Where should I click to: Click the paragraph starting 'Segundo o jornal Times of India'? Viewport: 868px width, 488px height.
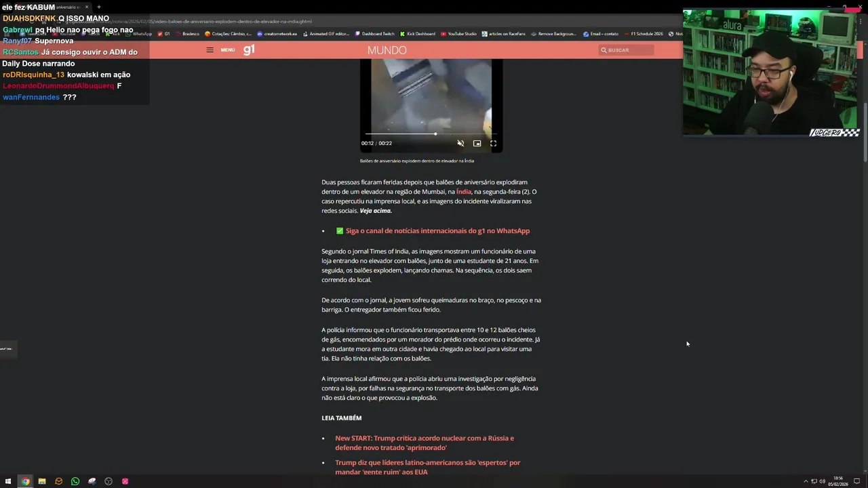[430, 266]
